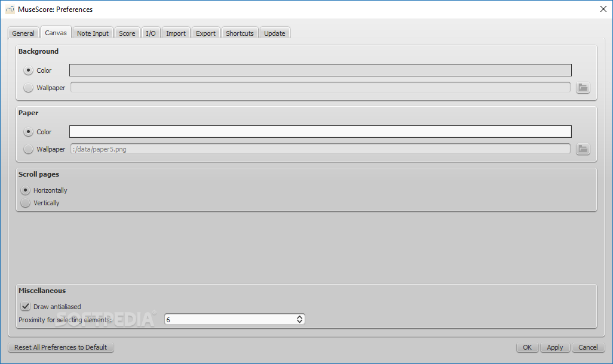
Task: Open Paper wallpaper folder browse icon
Action: pyautogui.click(x=583, y=149)
